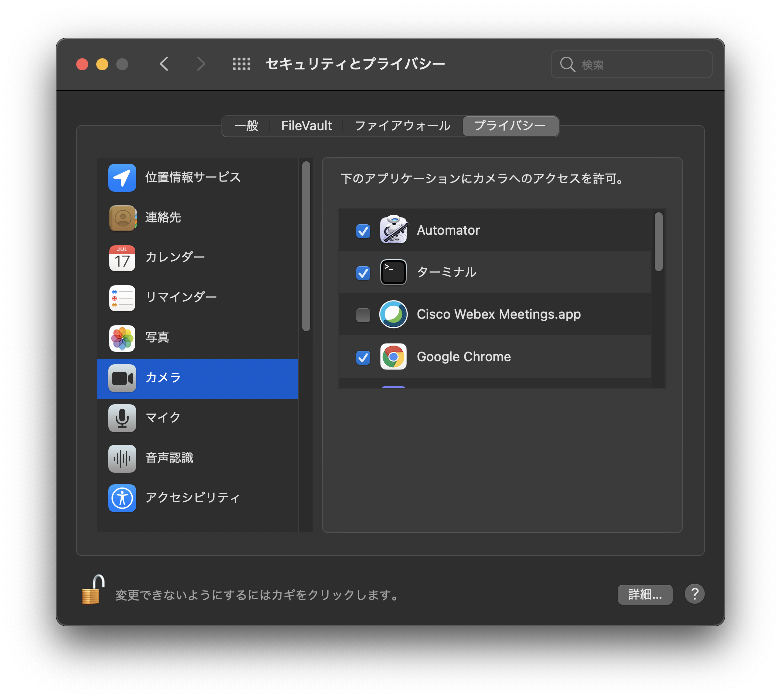Click the カレンダー calendar icon
The width and height of the screenshot is (781, 700).
pos(122,258)
